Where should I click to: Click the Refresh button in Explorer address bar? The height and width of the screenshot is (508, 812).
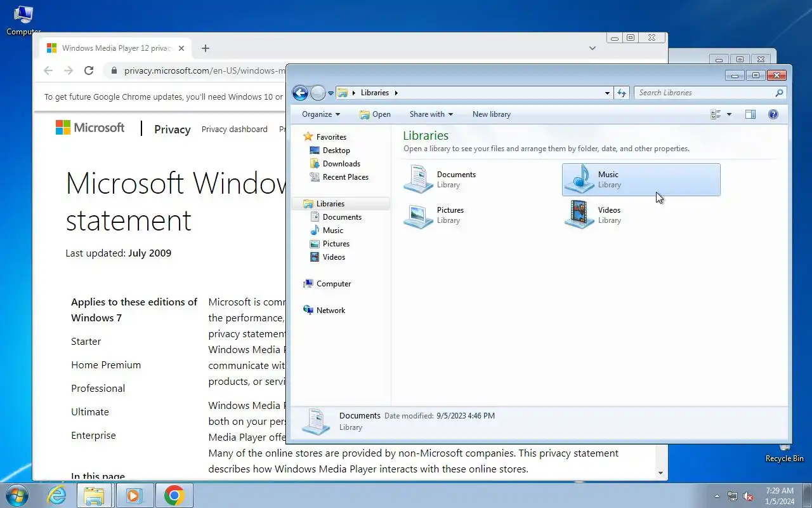click(622, 93)
